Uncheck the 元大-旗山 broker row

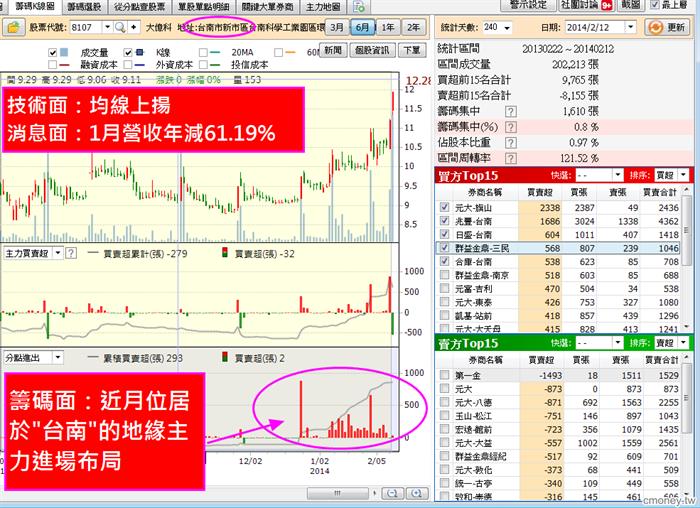click(444, 207)
